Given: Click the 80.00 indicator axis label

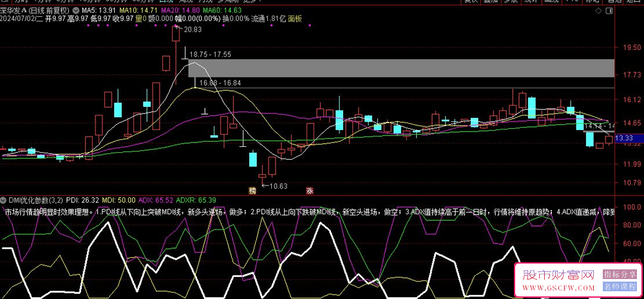Looking at the screenshot, I should click(632, 225).
